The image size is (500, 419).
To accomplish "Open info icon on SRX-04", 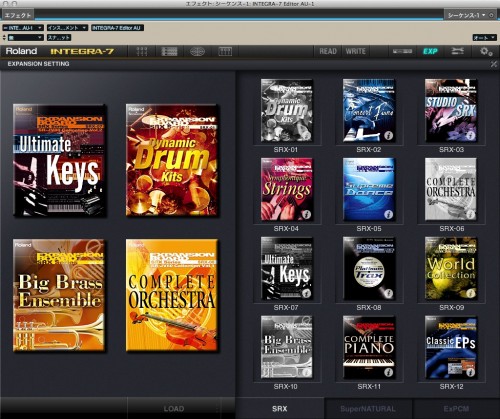I will point(306,214).
